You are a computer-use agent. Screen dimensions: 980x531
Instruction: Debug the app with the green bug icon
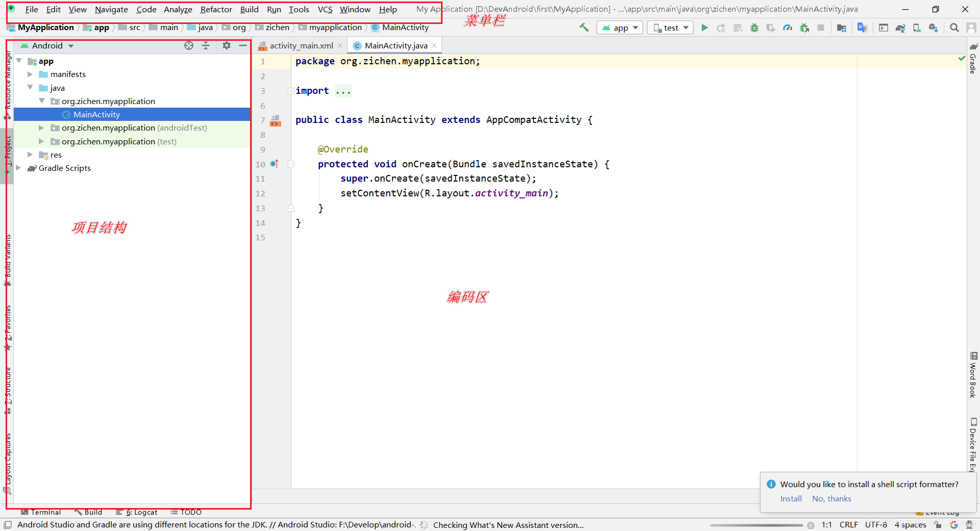pos(754,28)
